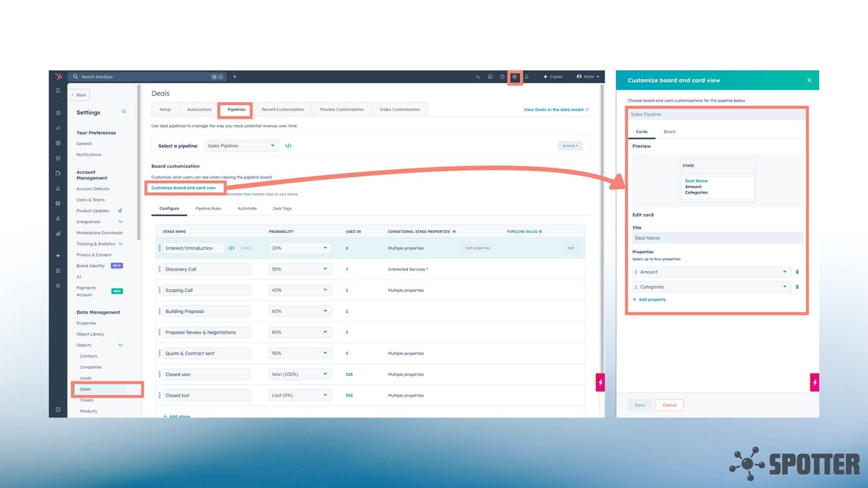Click the Copilot button in top bar

[x=554, y=77]
